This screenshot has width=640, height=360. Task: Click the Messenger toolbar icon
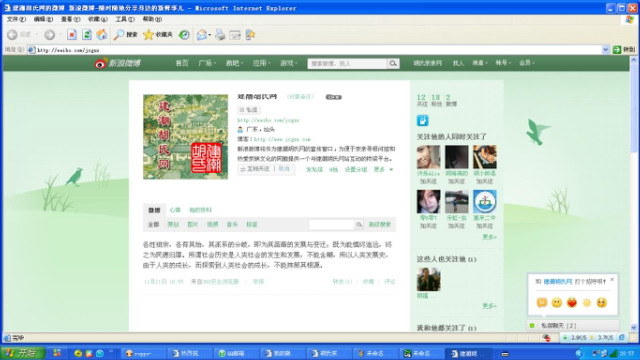250,35
